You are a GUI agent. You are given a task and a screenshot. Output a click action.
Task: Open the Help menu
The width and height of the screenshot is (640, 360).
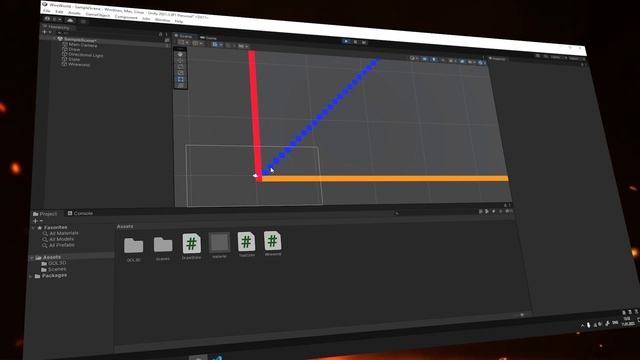179,21
